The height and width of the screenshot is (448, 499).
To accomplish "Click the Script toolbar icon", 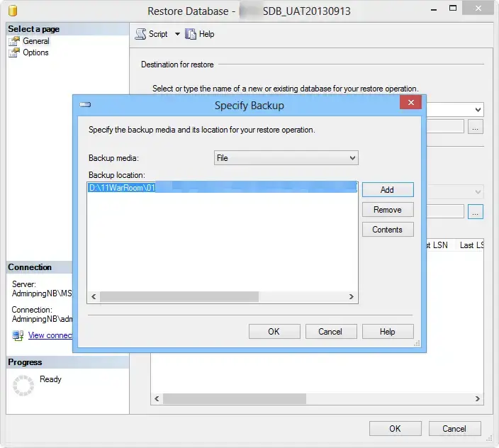I will 140,34.
